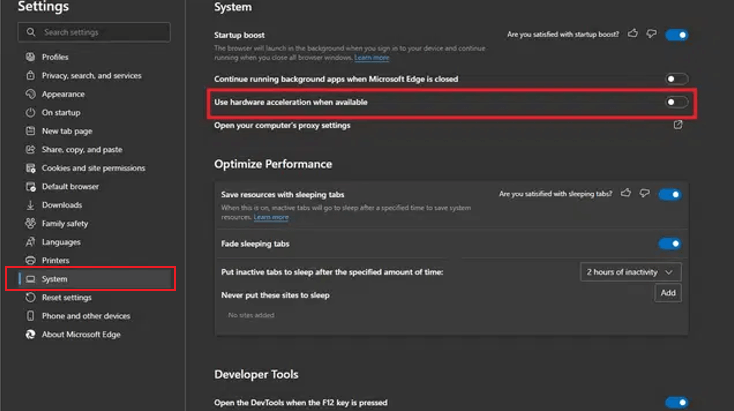Click the Printers icon in sidebar
Image resolution: width=734 pixels, height=411 pixels.
(x=30, y=260)
